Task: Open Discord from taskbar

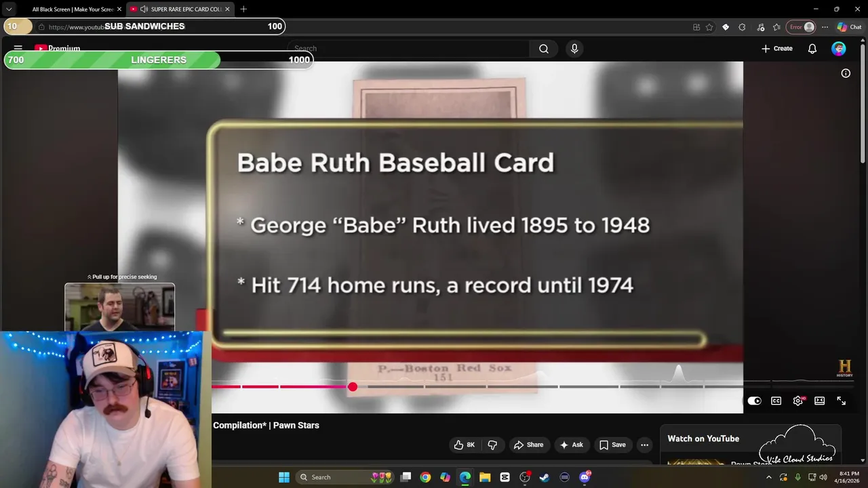Action: pos(585,477)
